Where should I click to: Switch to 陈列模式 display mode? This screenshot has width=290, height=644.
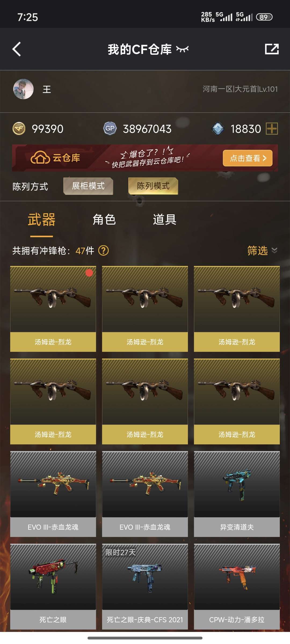point(153,186)
